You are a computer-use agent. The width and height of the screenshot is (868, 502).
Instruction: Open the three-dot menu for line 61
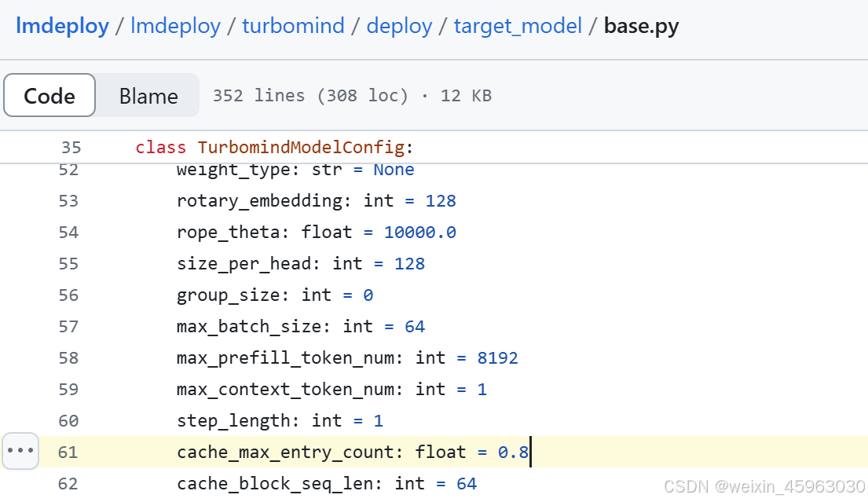coord(20,450)
